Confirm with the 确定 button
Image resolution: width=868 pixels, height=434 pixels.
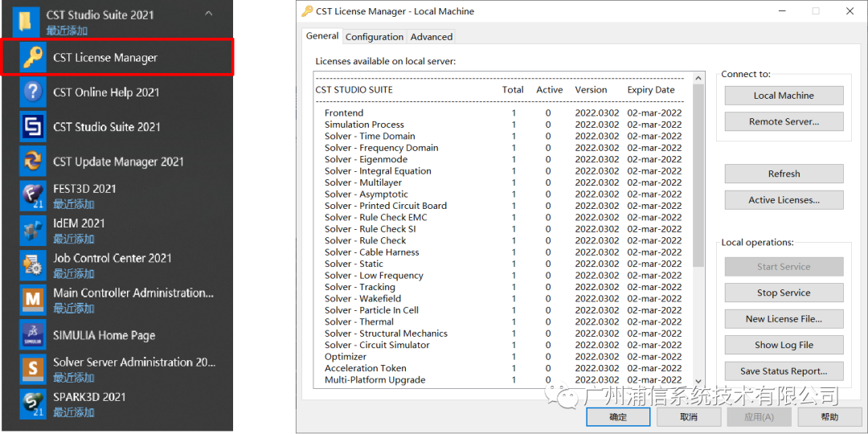point(618,417)
